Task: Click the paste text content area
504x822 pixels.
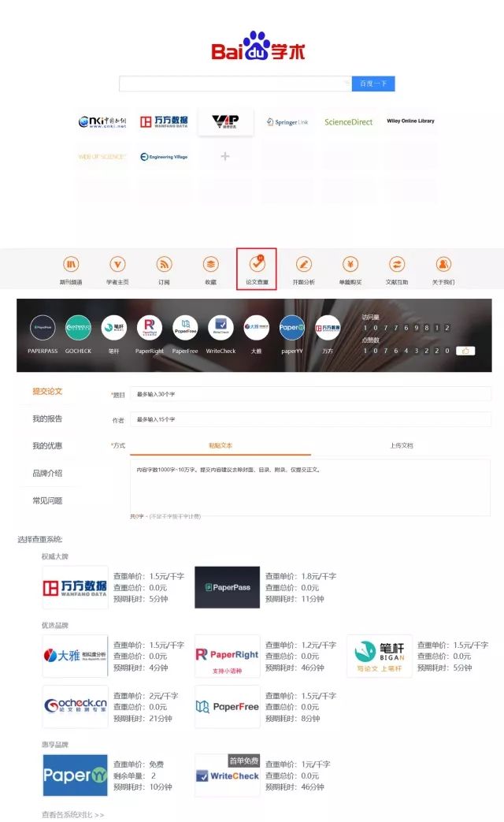Action: pos(310,488)
